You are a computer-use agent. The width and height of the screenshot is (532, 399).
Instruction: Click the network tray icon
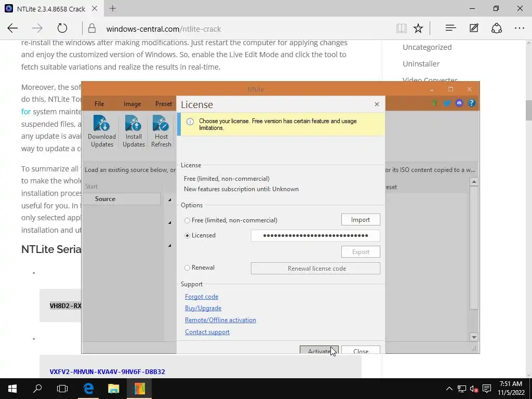(461, 389)
